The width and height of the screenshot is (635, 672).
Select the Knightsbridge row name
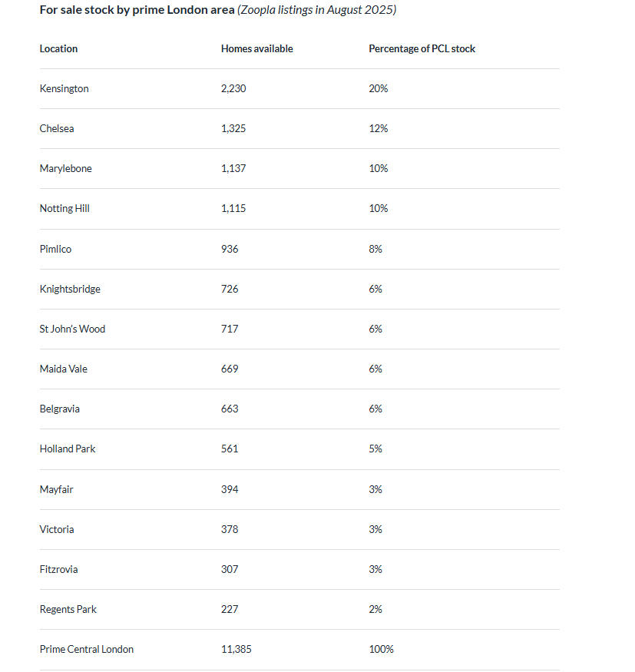69,289
